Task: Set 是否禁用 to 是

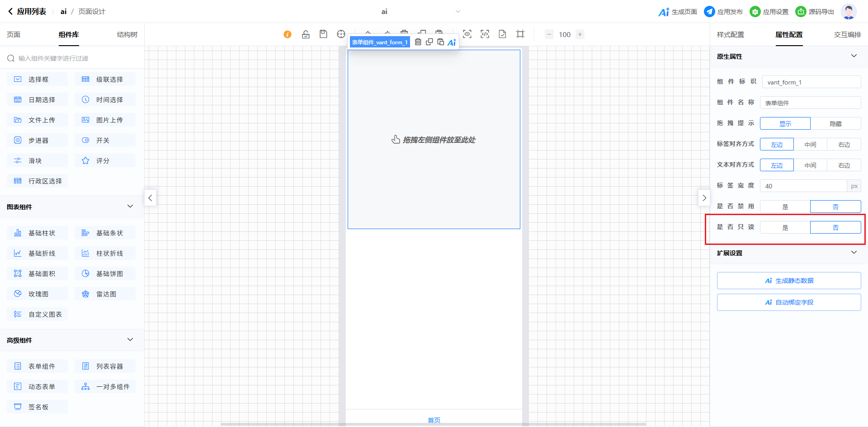Action: [785, 206]
